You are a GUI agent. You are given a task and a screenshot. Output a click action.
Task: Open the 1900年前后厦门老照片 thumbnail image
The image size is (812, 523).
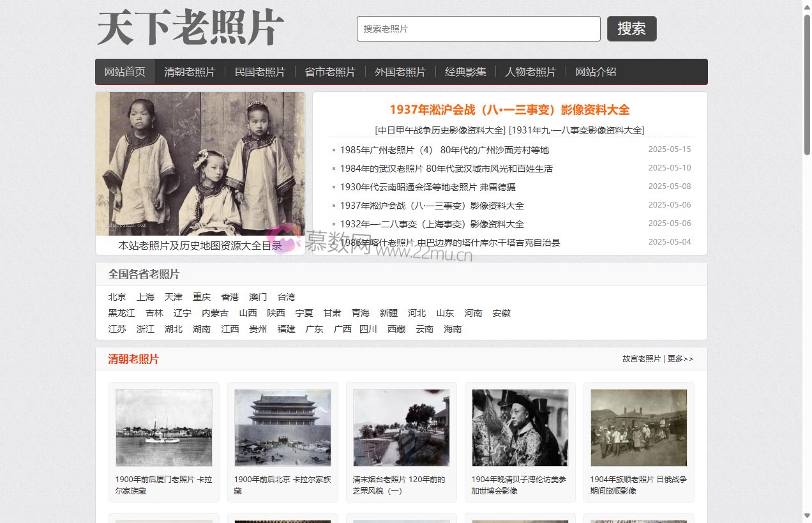[164, 427]
